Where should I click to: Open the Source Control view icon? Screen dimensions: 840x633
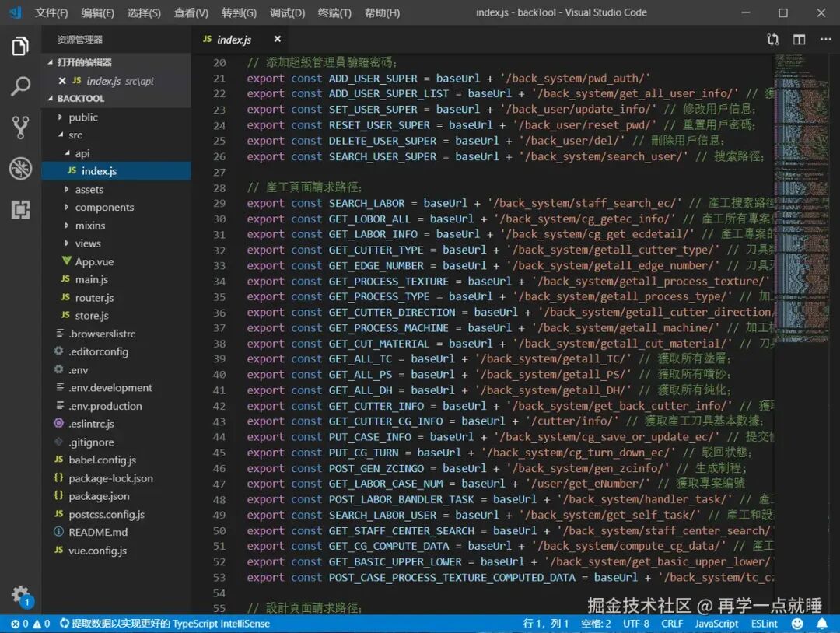click(x=20, y=128)
